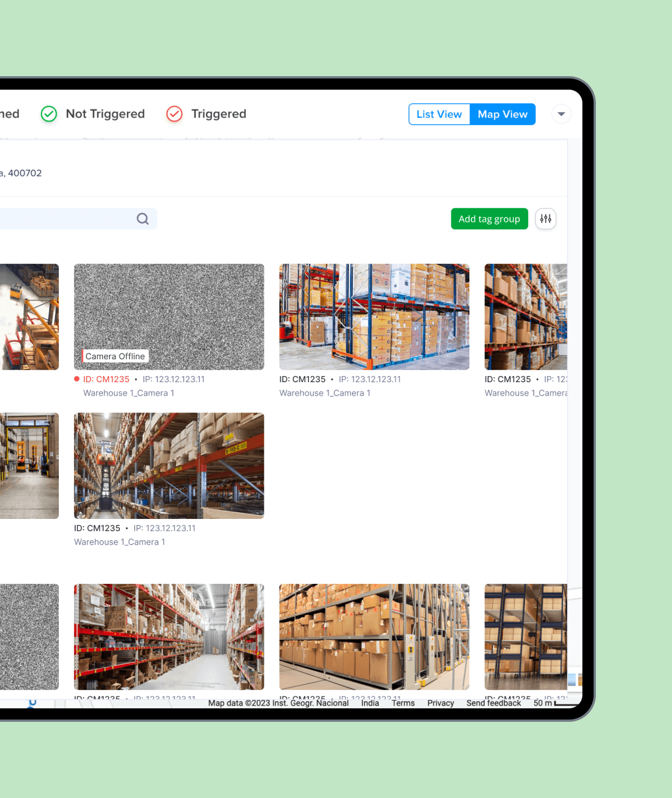Click the Add tag group button
This screenshot has width=672, height=798.
tap(489, 219)
